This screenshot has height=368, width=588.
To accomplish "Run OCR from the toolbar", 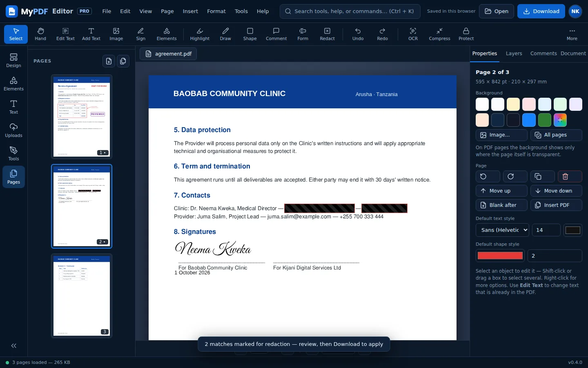I will 413,34.
